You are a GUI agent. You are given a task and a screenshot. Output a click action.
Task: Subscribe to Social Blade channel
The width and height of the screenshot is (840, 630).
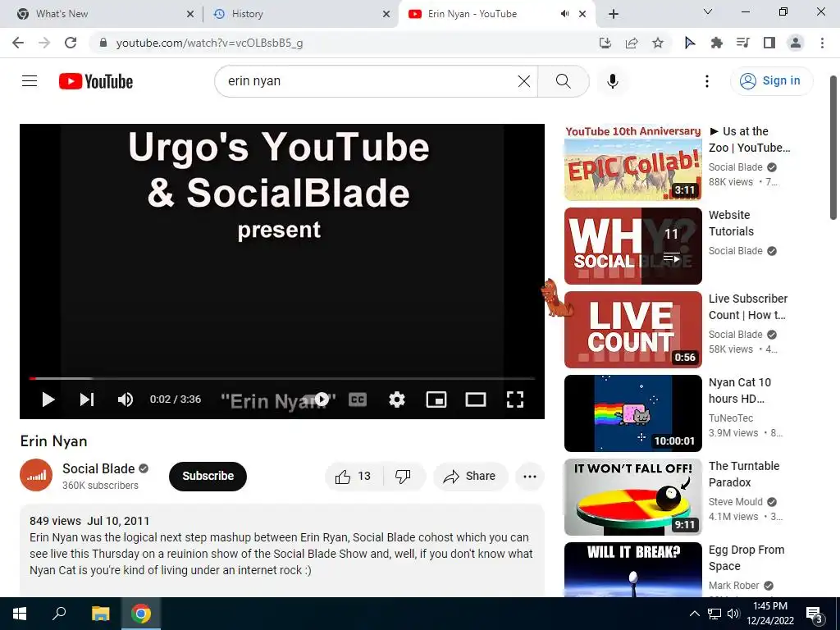click(x=208, y=477)
